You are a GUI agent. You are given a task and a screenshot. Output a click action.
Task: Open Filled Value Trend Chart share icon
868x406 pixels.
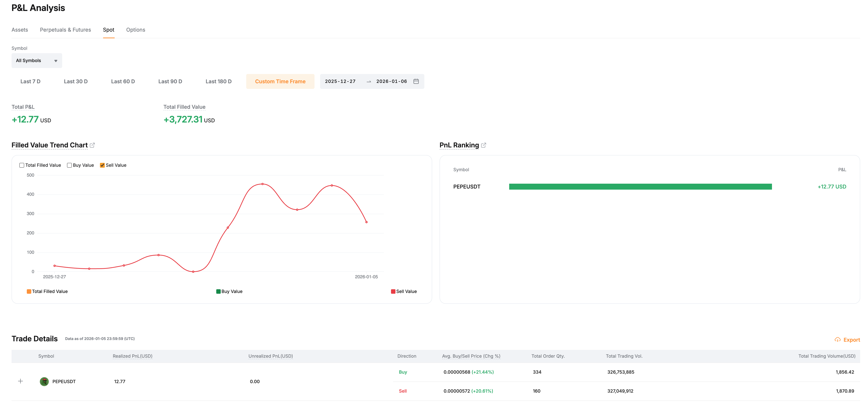92,145
